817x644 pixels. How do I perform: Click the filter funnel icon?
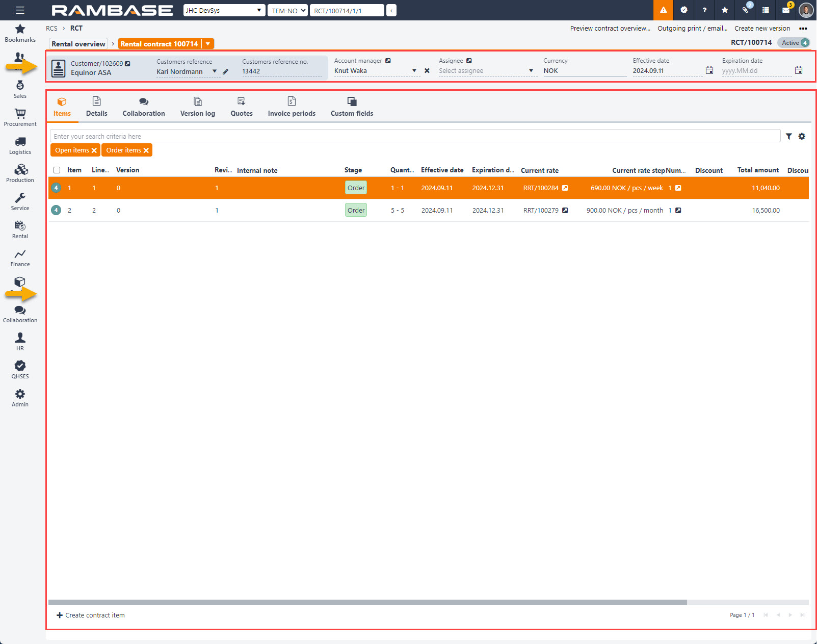tap(788, 137)
